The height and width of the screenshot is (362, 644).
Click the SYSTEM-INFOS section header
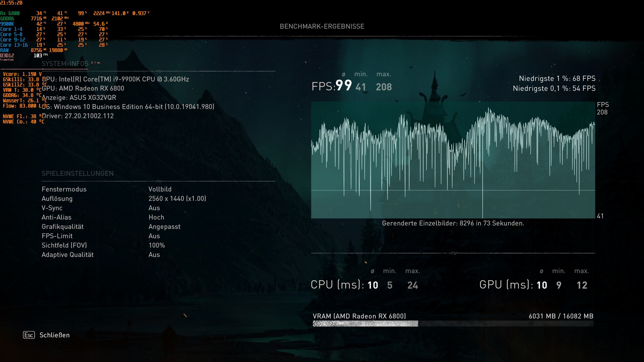click(65, 64)
